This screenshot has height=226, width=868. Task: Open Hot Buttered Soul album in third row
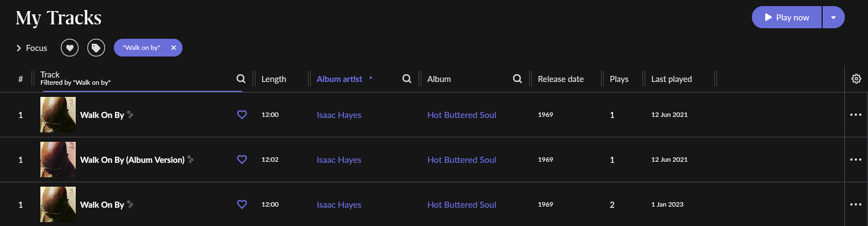(x=462, y=204)
